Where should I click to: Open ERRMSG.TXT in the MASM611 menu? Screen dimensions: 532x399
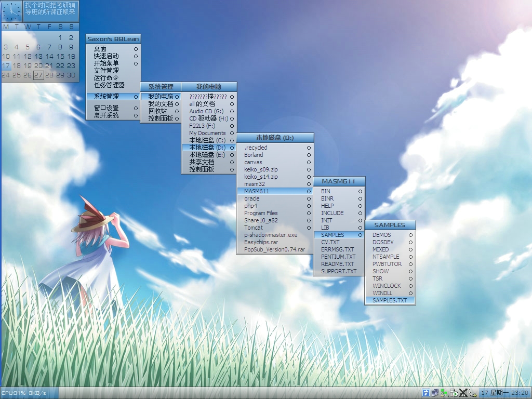tap(339, 249)
